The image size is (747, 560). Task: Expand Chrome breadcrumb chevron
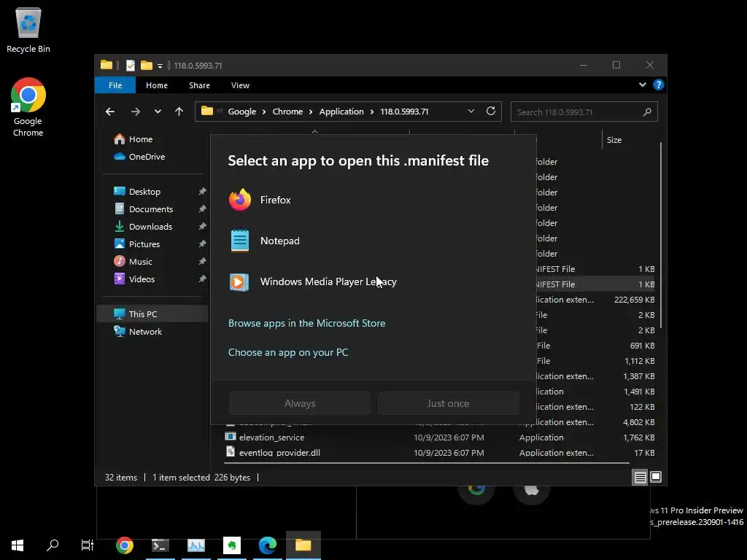(x=311, y=112)
